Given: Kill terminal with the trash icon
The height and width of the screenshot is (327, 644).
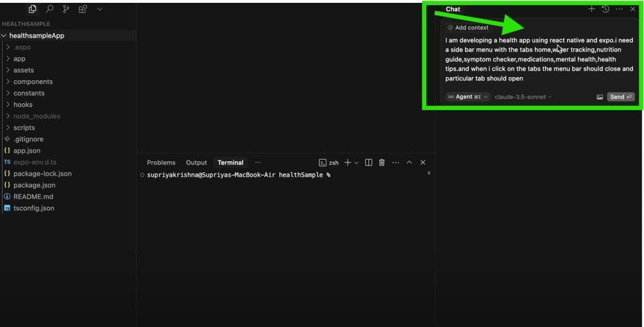Looking at the screenshot, I should (x=382, y=162).
